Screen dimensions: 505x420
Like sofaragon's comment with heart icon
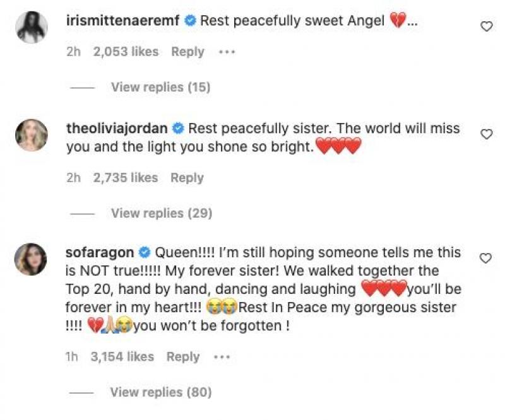pyautogui.click(x=485, y=258)
